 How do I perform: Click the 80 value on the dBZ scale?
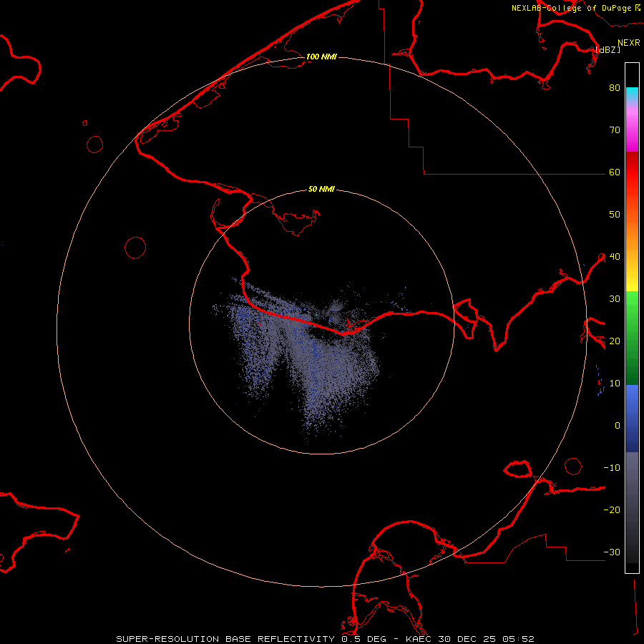click(615, 88)
